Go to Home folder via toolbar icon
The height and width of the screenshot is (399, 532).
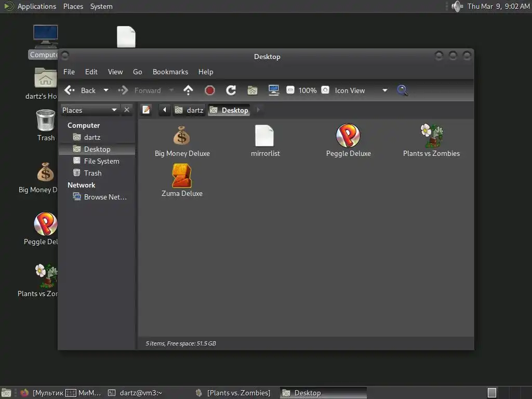252,90
